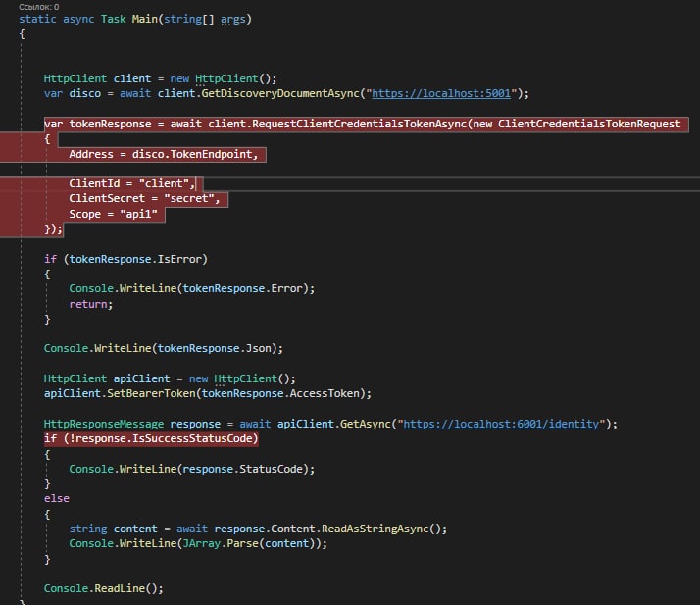Viewport: 700px width, 605px height.
Task: Click the args parameter
Action: pyautogui.click(x=232, y=19)
